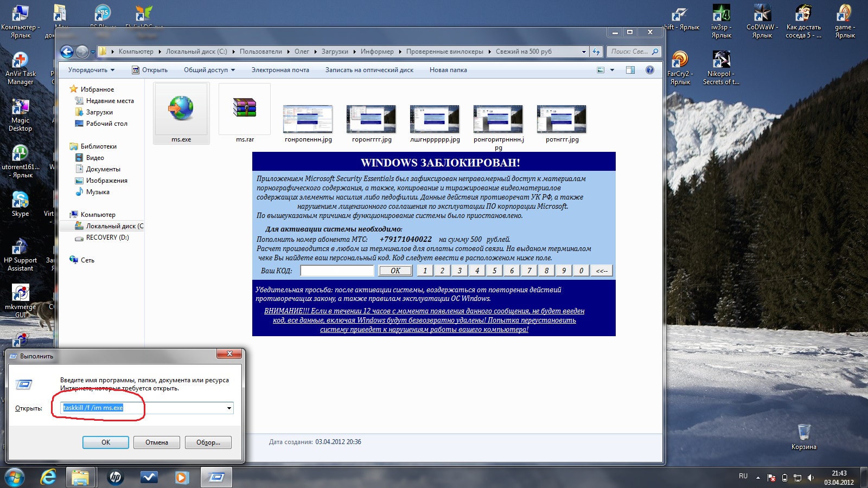
Task: Open the Общий доступ dropdown
Action: [x=209, y=70]
